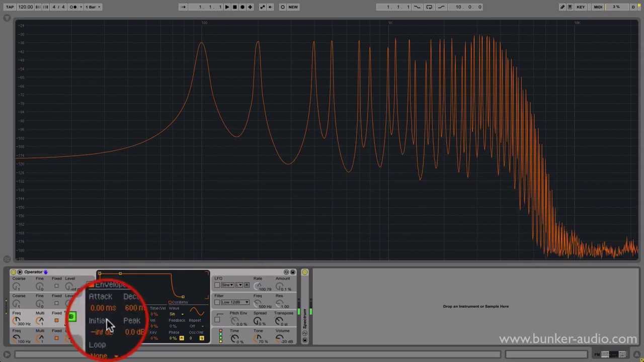Toggle the Filter on/off checkbox
644x362 pixels.
point(217,302)
